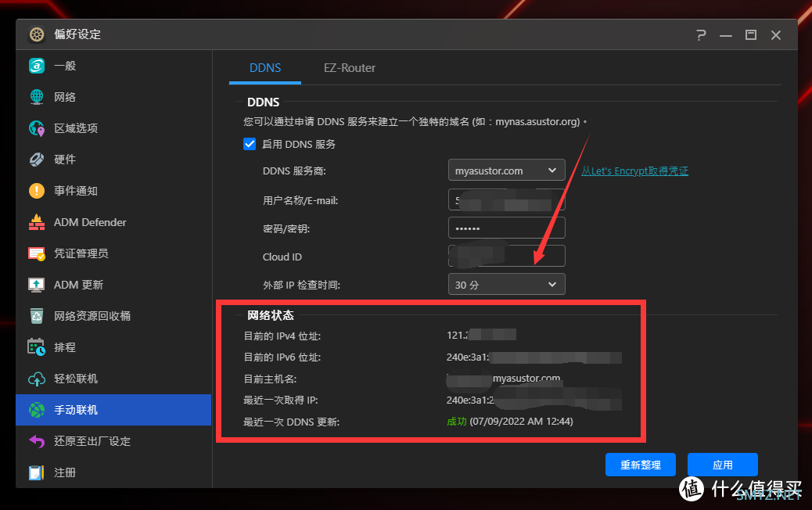Select the 凭证管理员 certificate icon

tap(37, 253)
